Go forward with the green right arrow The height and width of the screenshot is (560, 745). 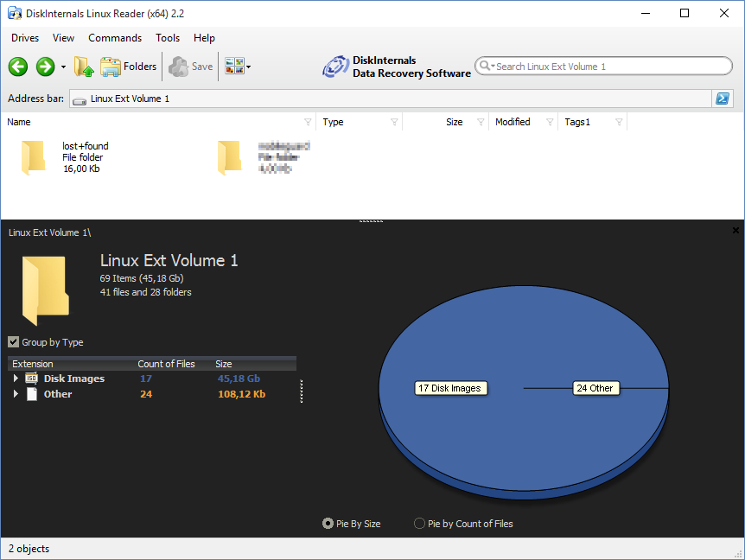(x=46, y=67)
